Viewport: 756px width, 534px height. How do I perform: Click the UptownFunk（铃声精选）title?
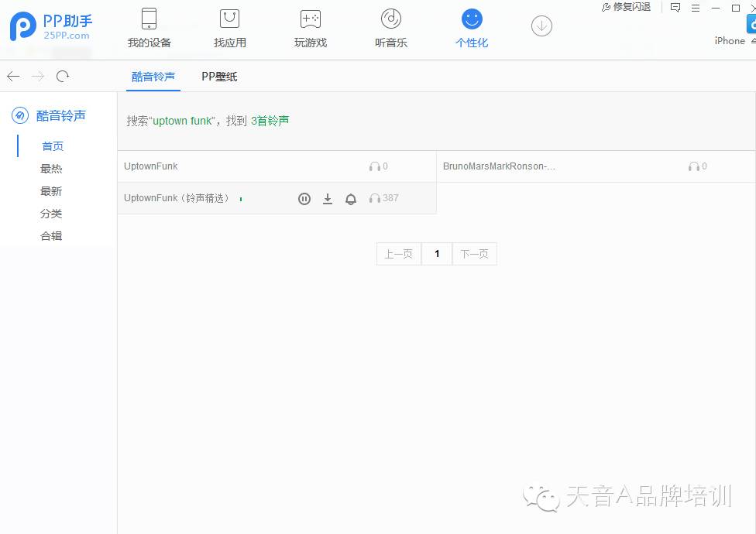coord(177,198)
